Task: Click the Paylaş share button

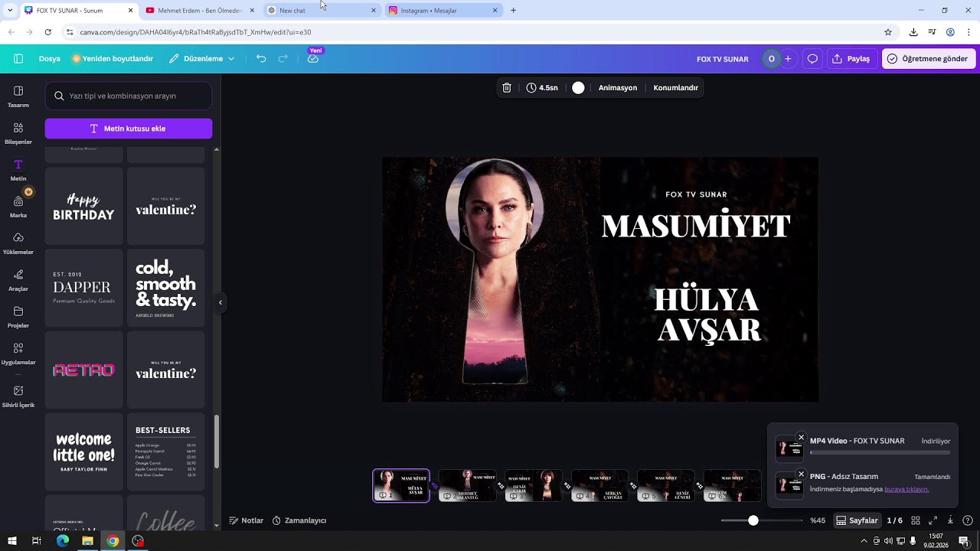Action: pyautogui.click(x=851, y=58)
